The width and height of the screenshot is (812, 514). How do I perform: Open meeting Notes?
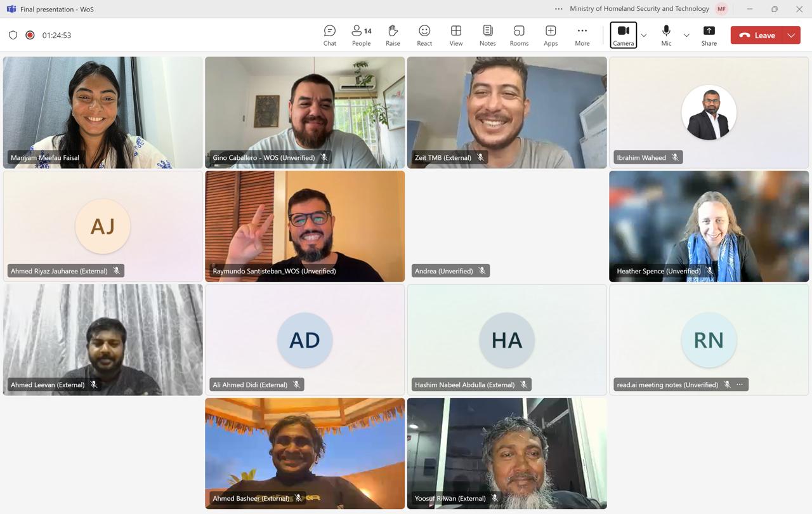pos(487,35)
